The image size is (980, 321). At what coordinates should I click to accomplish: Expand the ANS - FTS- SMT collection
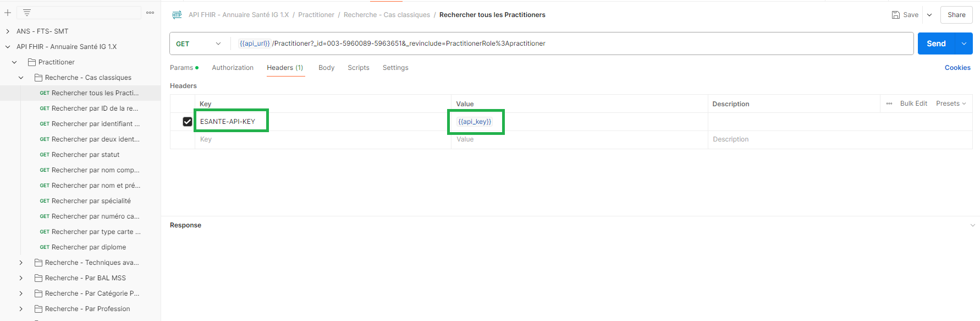[x=8, y=31]
